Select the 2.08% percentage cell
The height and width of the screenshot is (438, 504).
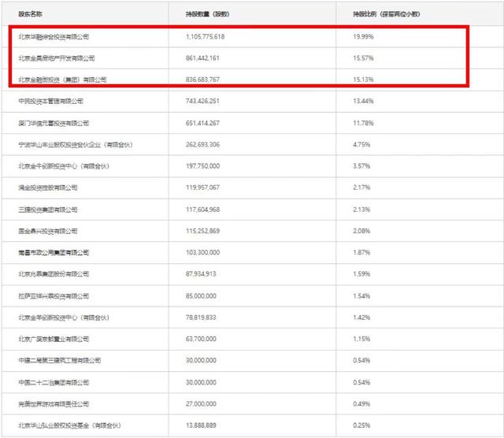point(361,231)
